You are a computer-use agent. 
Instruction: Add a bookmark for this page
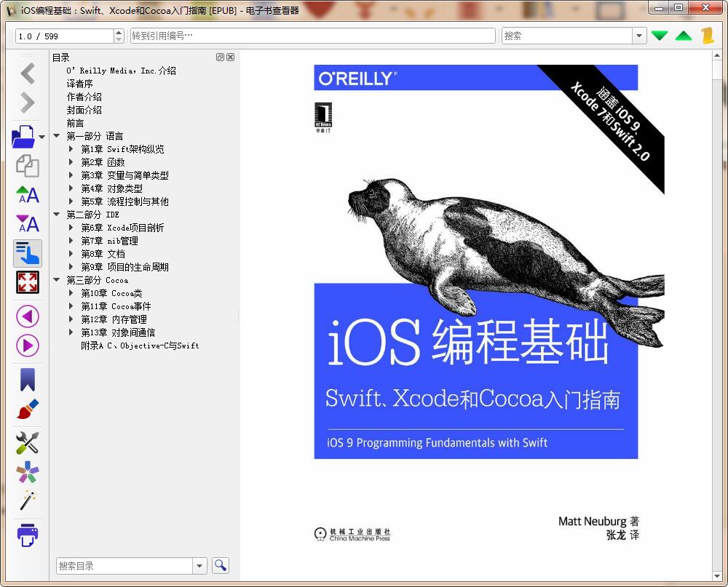27,381
